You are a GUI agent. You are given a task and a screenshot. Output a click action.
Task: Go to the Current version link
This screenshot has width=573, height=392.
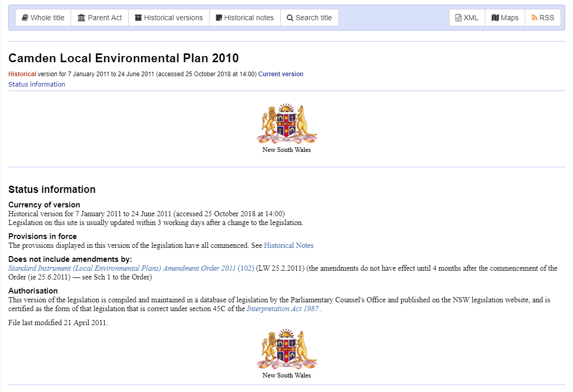281,74
